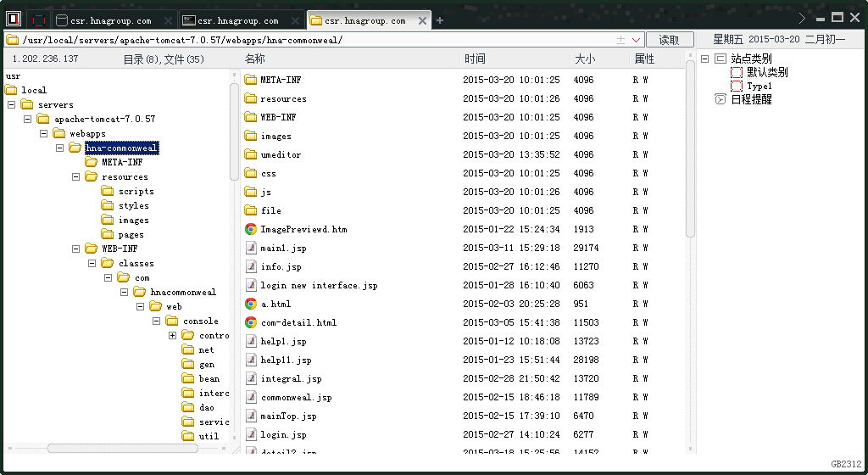Collapse the hna-commonweal tree node
Viewport: 868px width, 475px height.
(60, 148)
